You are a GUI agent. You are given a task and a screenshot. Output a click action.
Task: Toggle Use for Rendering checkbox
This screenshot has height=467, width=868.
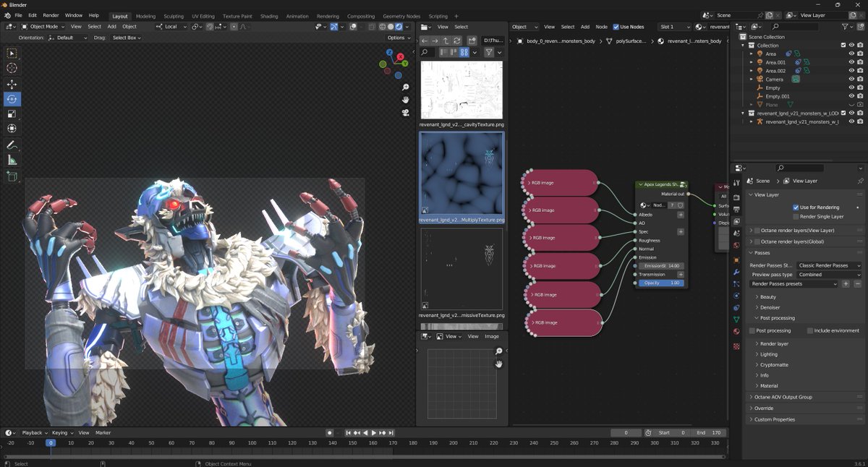coord(796,207)
